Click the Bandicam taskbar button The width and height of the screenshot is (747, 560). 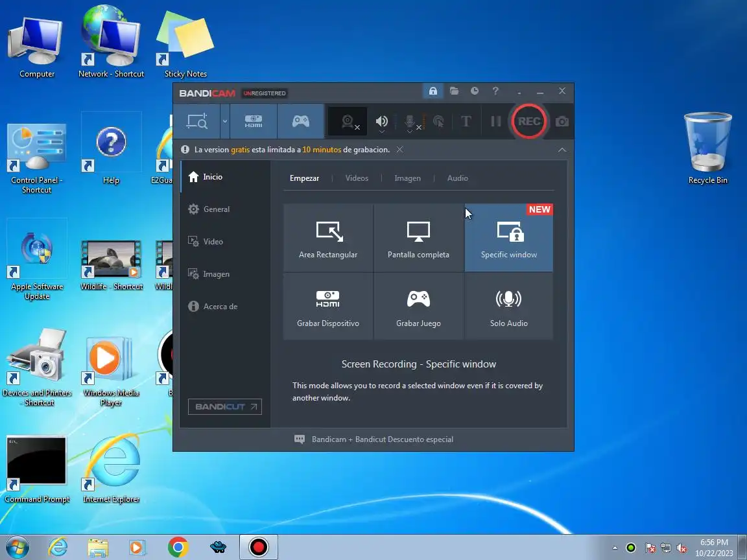click(258, 548)
